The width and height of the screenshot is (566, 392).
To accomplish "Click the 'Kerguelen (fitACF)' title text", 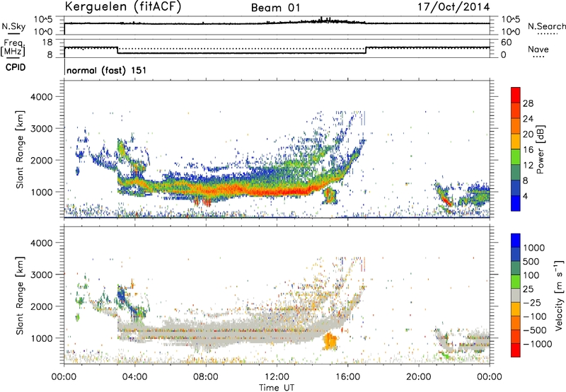I will 122,6.
